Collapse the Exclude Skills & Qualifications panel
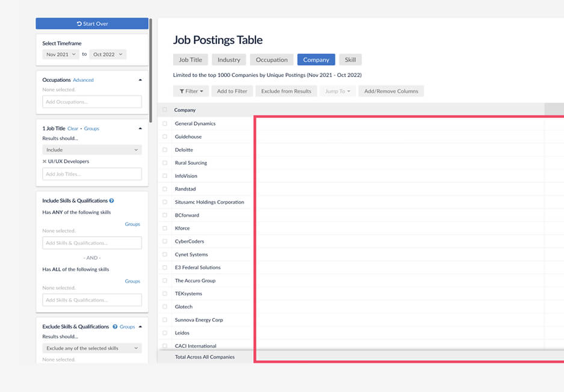Image resolution: width=564 pixels, height=392 pixels. [x=140, y=326]
